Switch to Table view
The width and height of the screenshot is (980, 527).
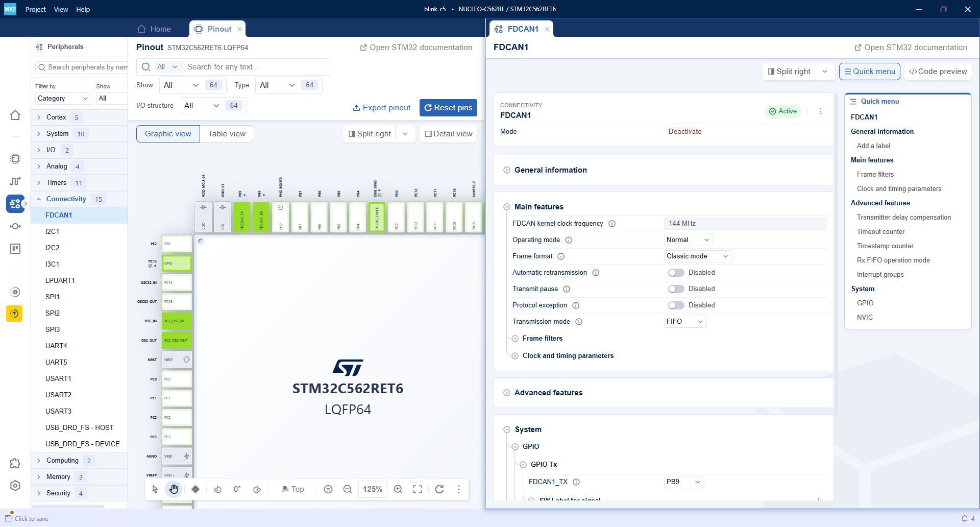pos(227,134)
